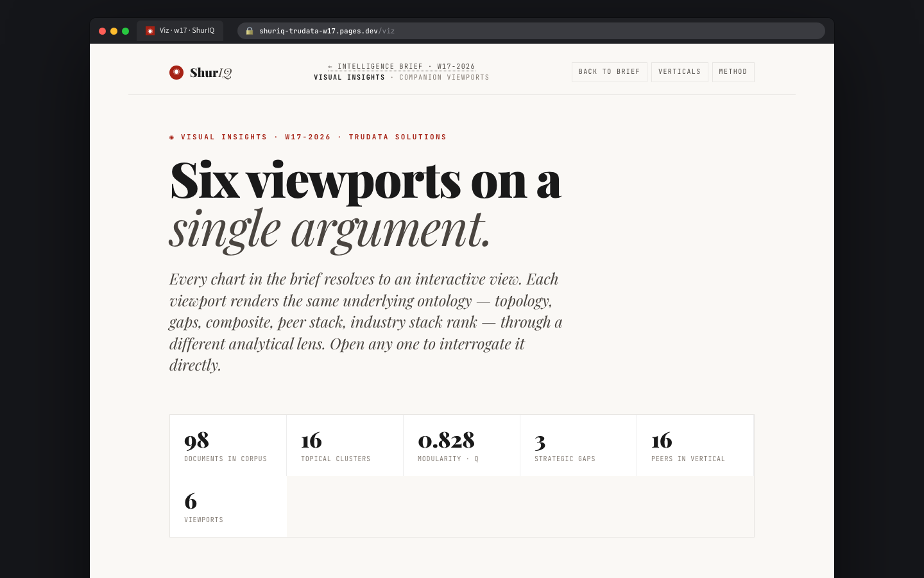This screenshot has width=924, height=578.
Task: Click the back arrow beside INTELLIGENCE BRIEF
Action: [x=330, y=66]
